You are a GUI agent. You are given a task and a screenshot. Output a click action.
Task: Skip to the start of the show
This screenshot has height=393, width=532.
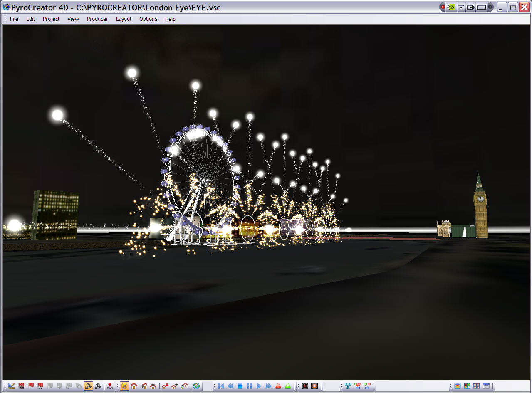click(221, 386)
